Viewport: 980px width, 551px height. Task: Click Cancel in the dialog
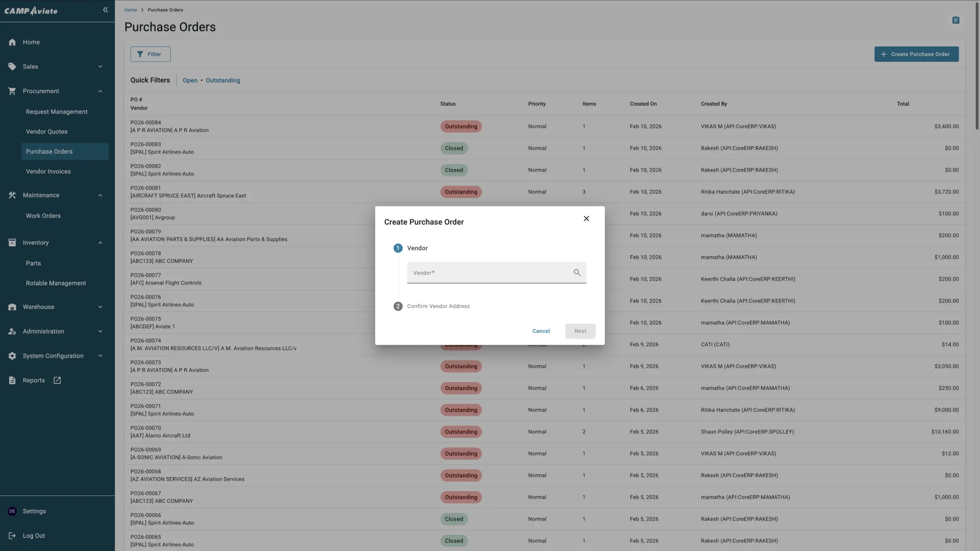pyautogui.click(x=541, y=331)
